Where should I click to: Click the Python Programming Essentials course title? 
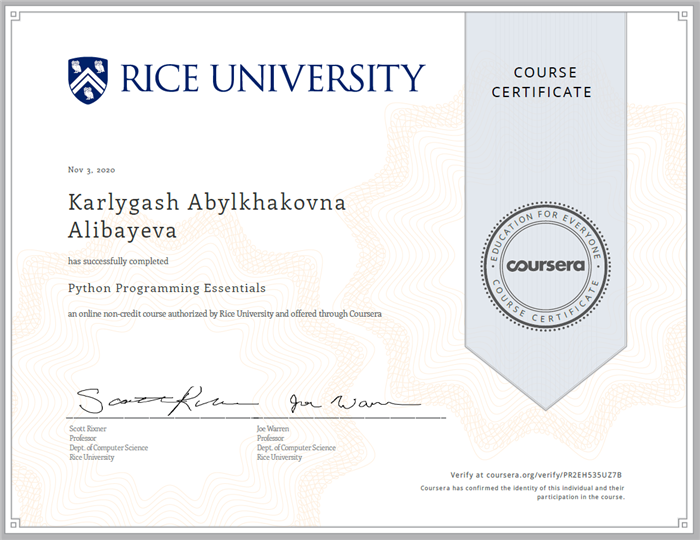(167, 288)
